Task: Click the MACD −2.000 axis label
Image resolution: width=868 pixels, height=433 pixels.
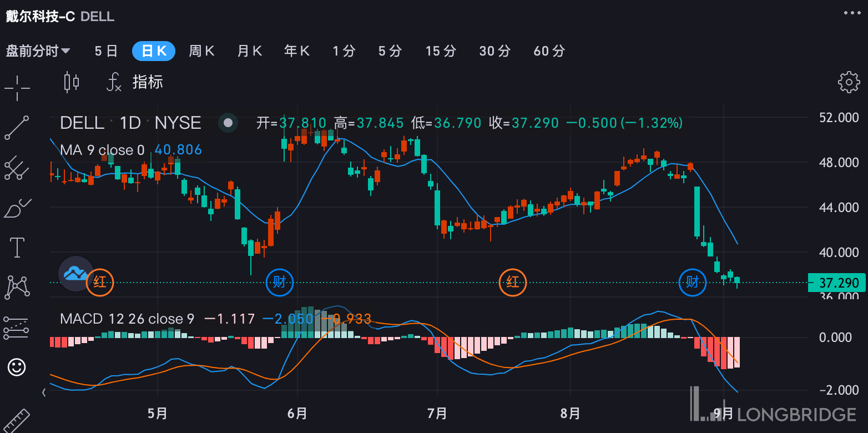Action: pos(839,390)
